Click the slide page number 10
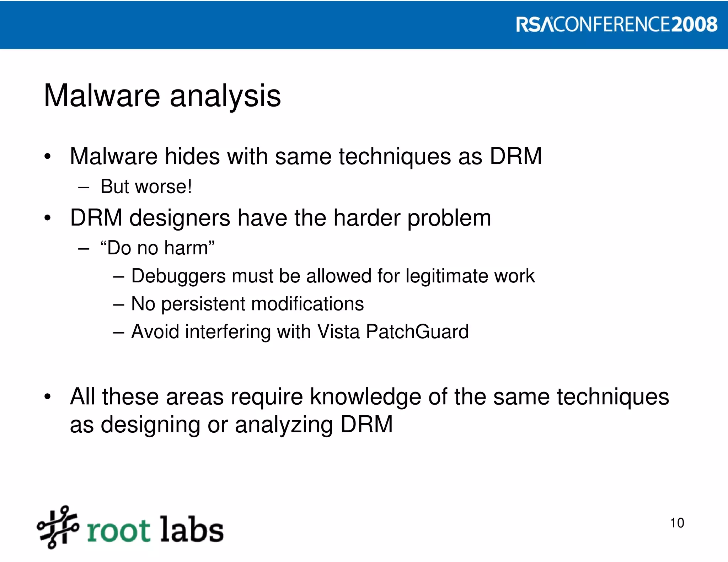The image size is (728, 562). click(x=677, y=523)
